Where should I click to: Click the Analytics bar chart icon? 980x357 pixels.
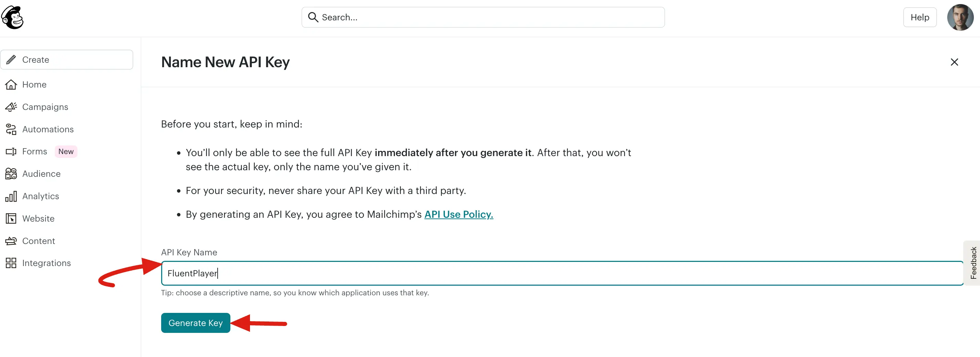point(11,196)
